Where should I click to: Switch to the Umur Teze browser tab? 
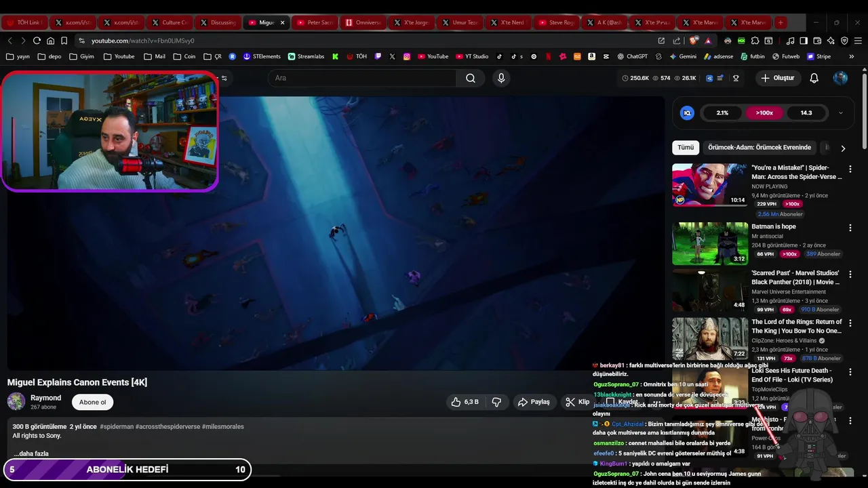coord(459,22)
